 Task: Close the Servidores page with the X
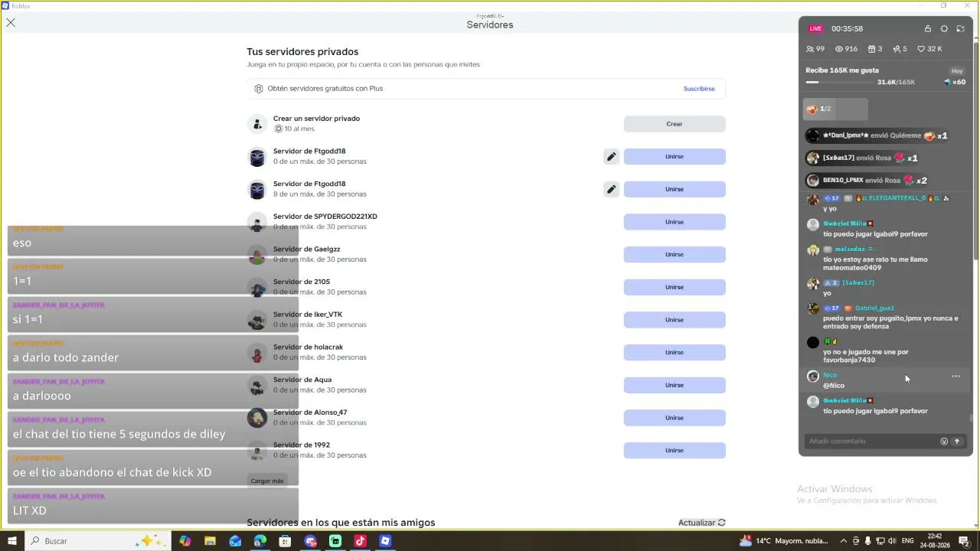click(11, 23)
